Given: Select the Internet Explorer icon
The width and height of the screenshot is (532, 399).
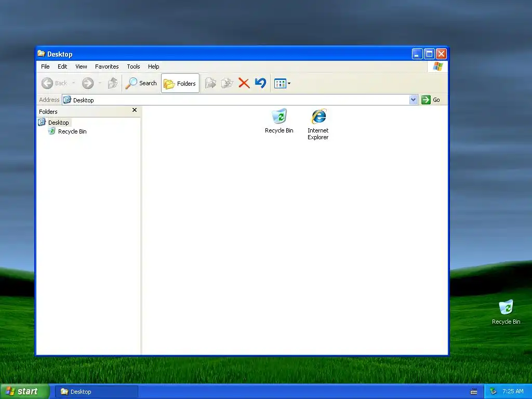Looking at the screenshot, I should tap(318, 124).
